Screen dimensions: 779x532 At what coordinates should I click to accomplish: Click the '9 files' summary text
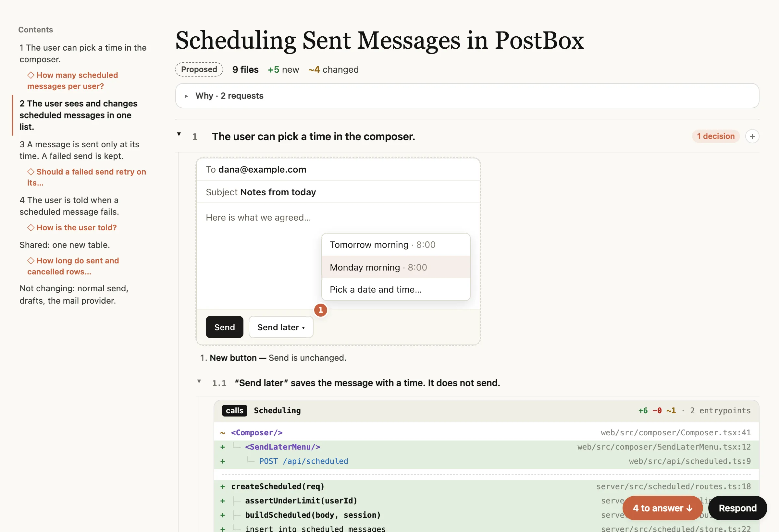point(245,69)
